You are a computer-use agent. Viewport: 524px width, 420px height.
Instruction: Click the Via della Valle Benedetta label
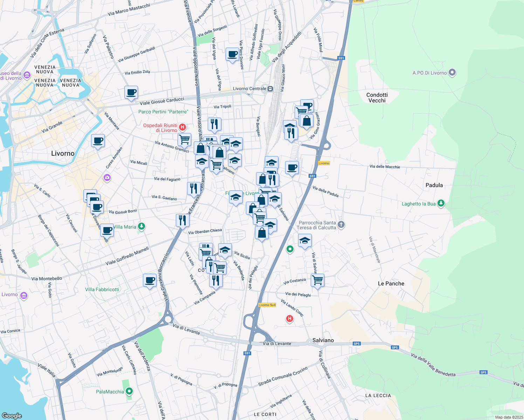(x=433, y=365)
